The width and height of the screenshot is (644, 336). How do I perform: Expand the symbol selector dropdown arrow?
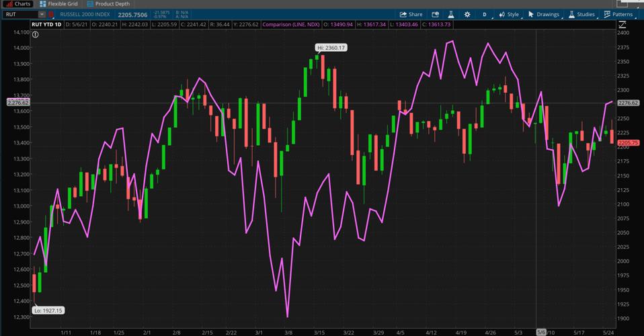42,14
